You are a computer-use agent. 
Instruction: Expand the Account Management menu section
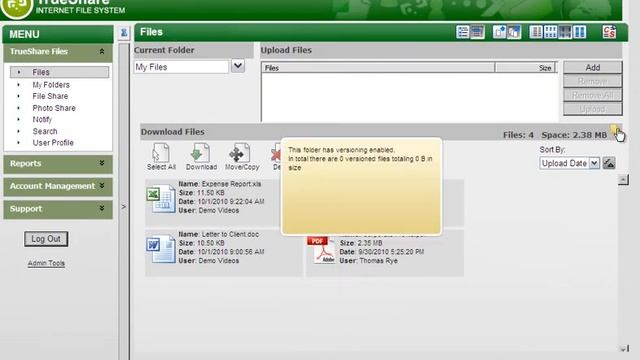pyautogui.click(x=102, y=186)
